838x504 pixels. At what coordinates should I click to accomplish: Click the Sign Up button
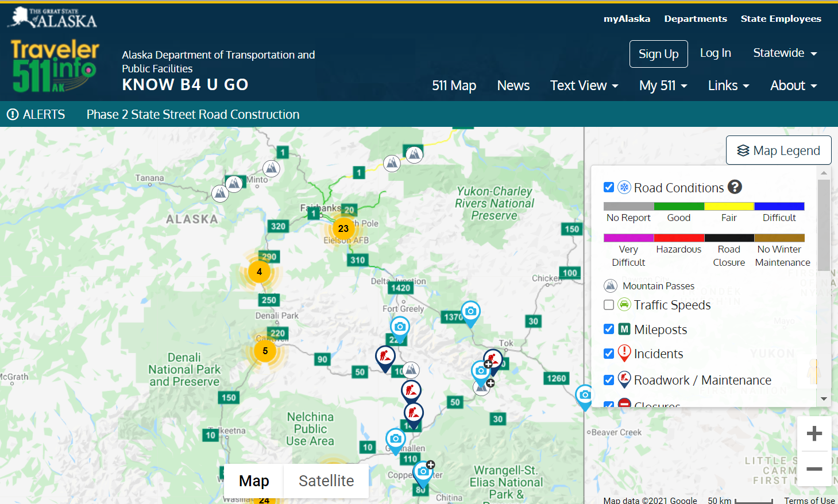click(658, 54)
